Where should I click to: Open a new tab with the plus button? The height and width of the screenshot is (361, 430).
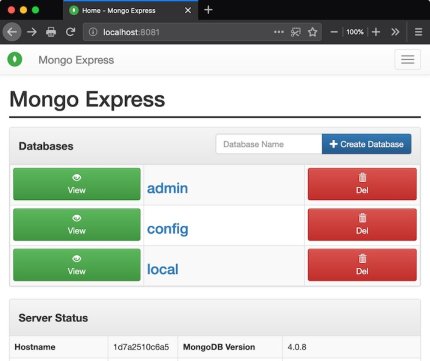coord(208,10)
